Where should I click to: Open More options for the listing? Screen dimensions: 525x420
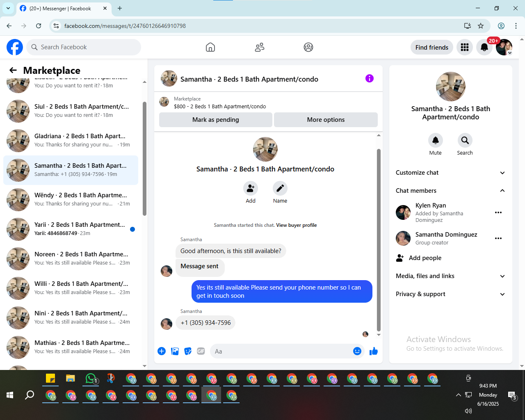pos(326,120)
